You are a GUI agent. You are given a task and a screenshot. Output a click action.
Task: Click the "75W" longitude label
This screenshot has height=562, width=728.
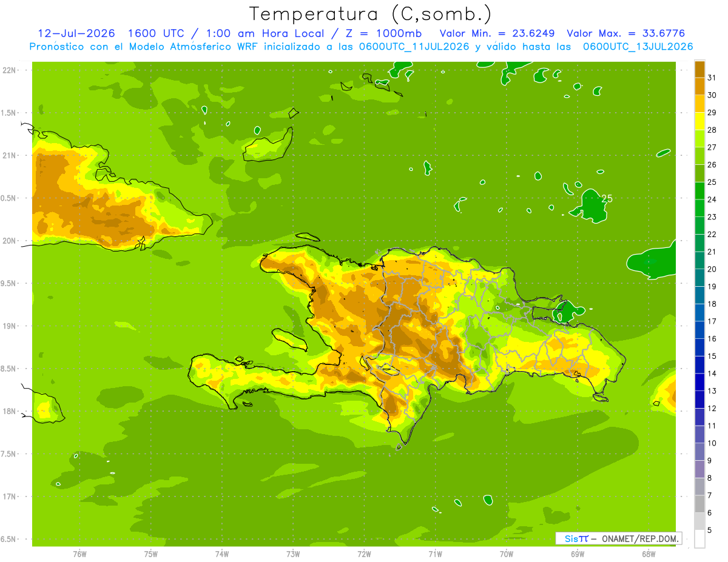click(x=150, y=554)
